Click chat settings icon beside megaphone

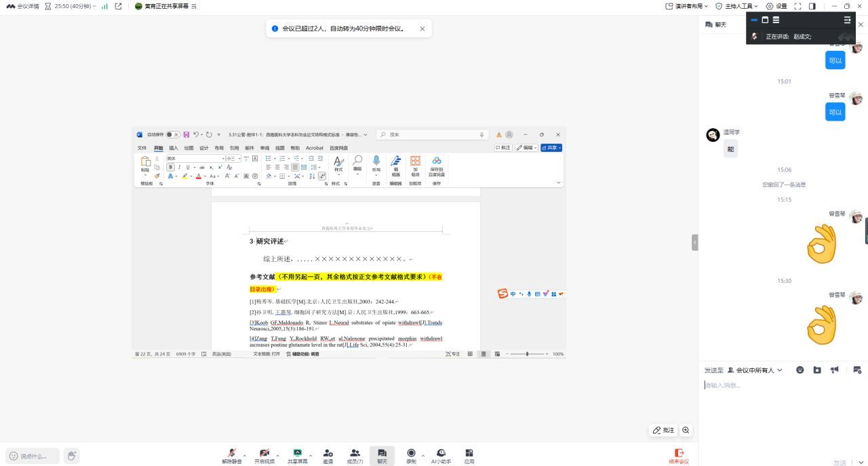[x=857, y=370]
